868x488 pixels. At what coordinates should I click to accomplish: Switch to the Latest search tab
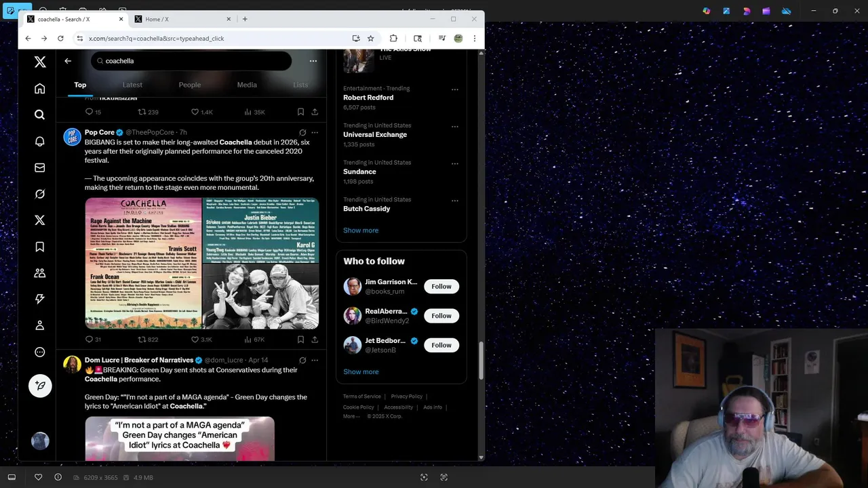click(132, 85)
